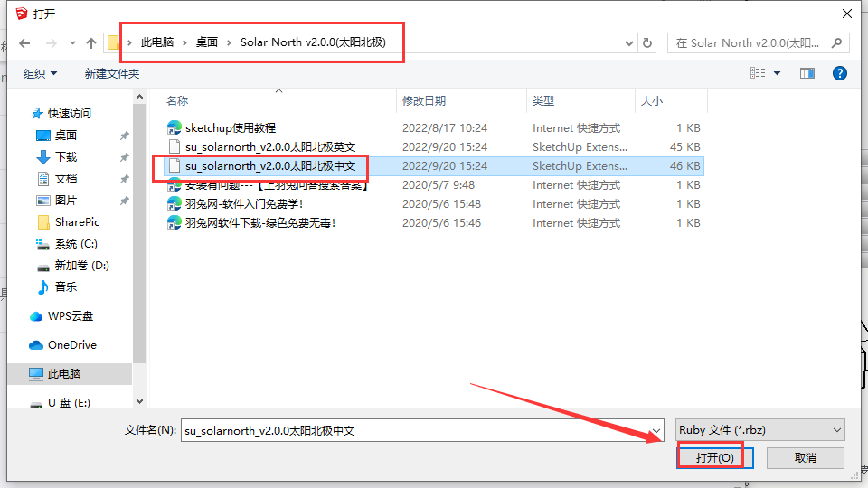Sort by 修改日期 column header
This screenshot has height=488, width=868.
[x=424, y=100]
